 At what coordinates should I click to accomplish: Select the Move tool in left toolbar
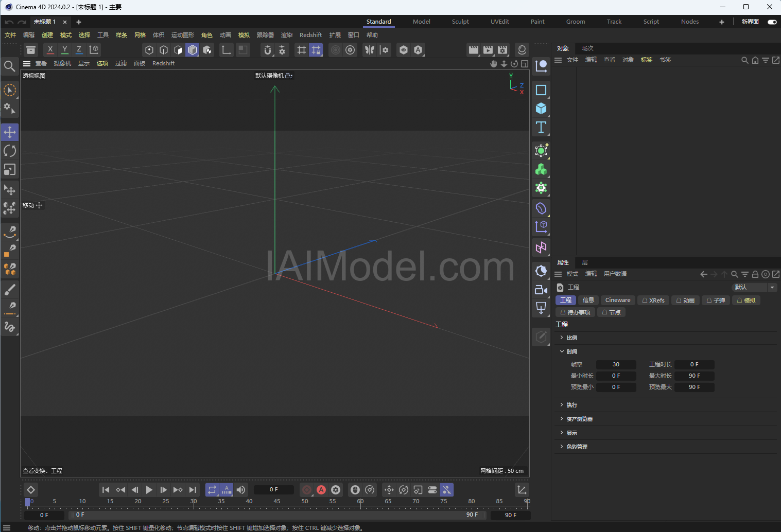tap(10, 132)
